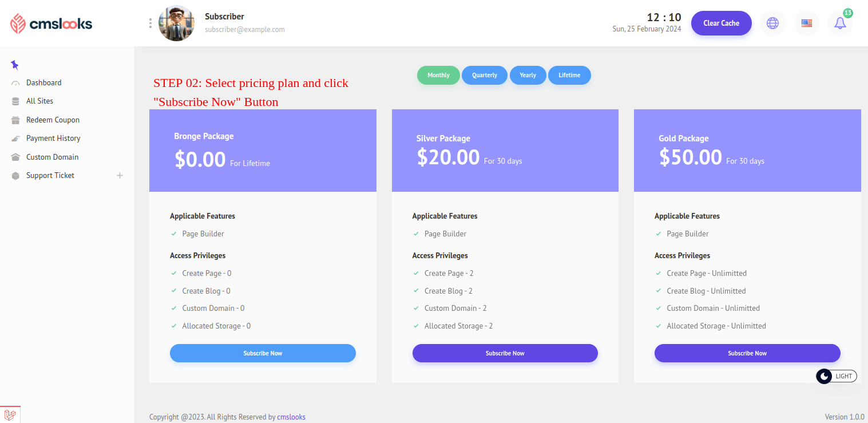This screenshot has width=868, height=423.
Task: Select the Monthly billing tab
Action: point(438,75)
